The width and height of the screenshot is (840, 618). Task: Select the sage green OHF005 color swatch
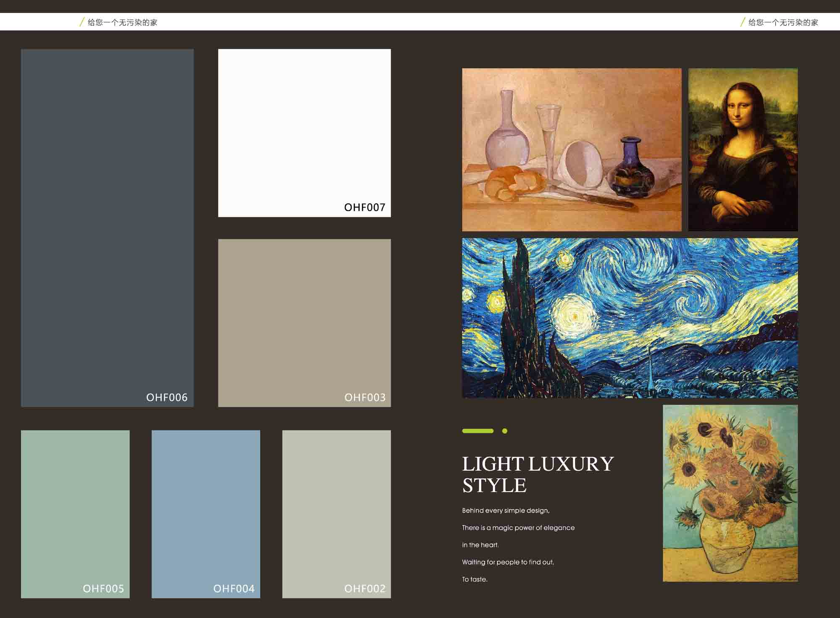tap(75, 514)
